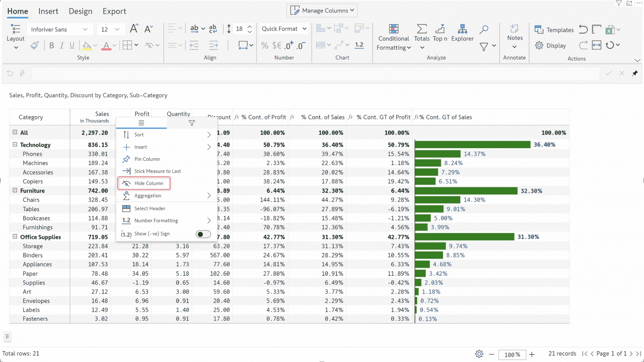
Task: Click the Top n icon
Action: pos(440,29)
